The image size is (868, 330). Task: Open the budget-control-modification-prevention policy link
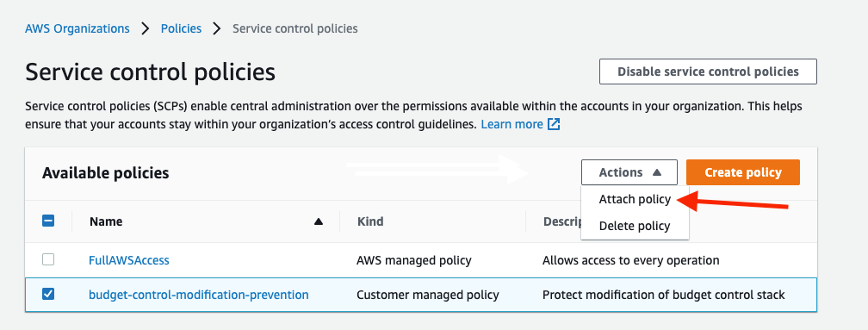click(x=199, y=295)
